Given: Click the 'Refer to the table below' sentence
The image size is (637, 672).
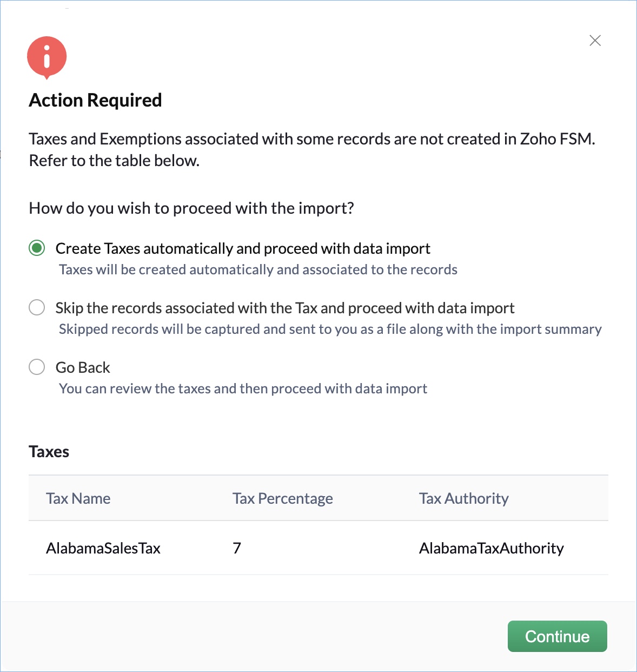Looking at the screenshot, I should point(114,161).
